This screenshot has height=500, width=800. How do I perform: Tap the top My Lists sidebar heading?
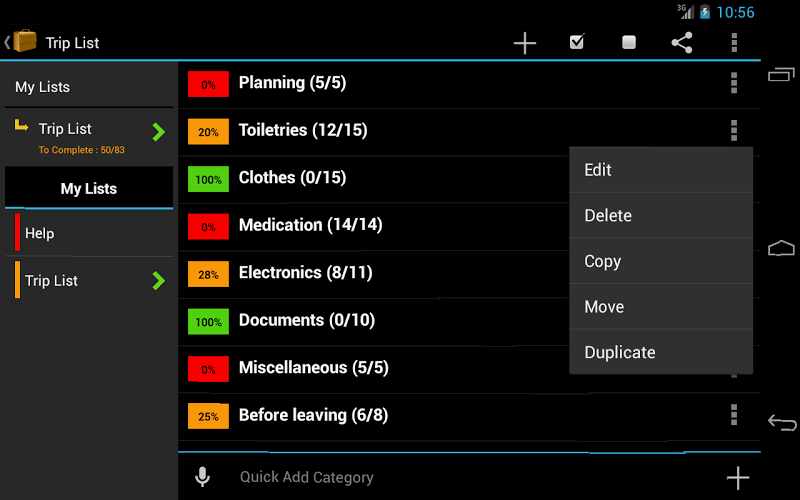42,87
